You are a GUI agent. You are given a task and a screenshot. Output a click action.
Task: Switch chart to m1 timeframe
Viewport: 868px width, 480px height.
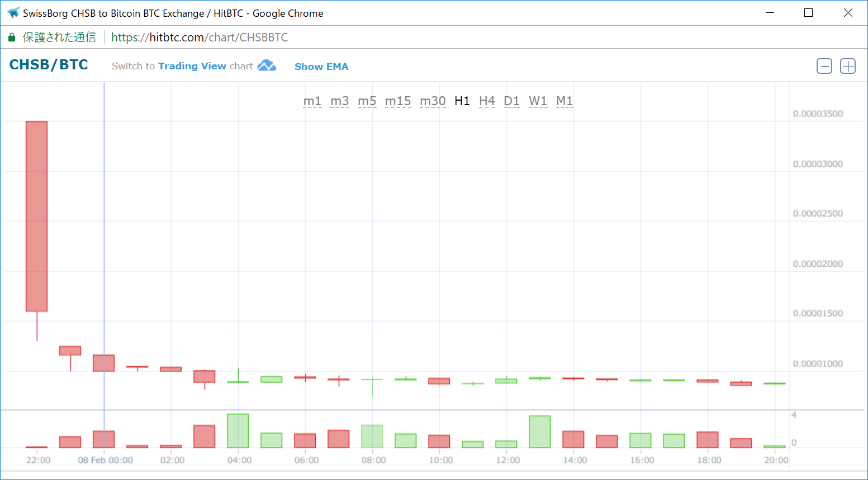pyautogui.click(x=313, y=101)
